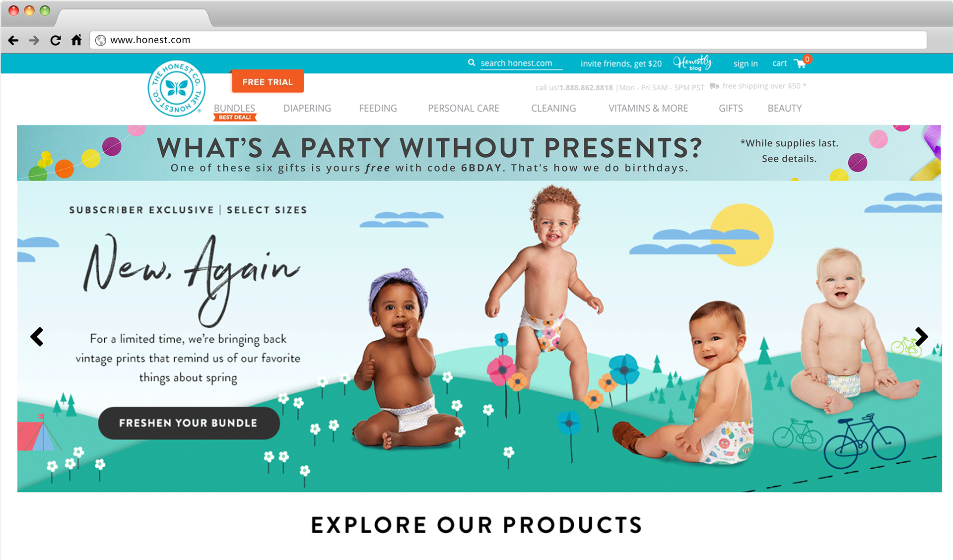Go to browser home icon
Image resolution: width=953 pixels, height=560 pixels.
click(76, 40)
